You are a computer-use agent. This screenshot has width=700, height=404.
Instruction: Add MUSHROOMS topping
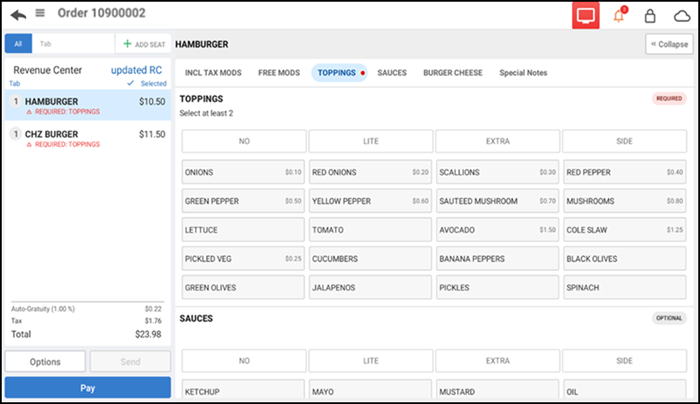625,201
